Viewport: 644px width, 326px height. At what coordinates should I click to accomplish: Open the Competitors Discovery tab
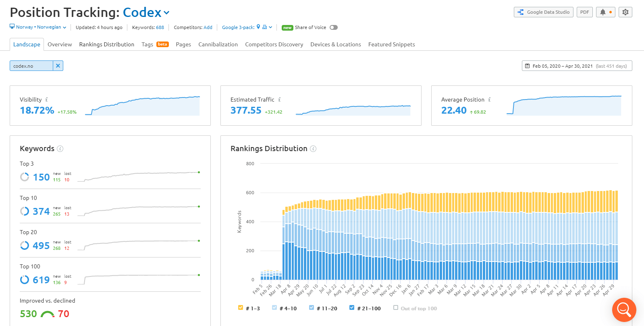pos(274,44)
